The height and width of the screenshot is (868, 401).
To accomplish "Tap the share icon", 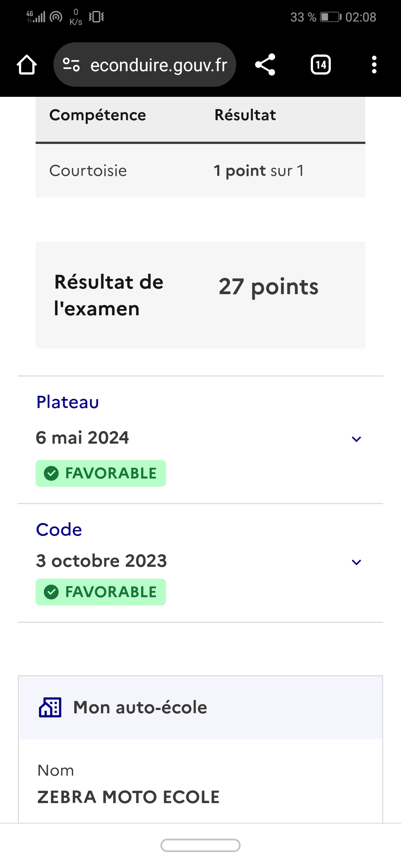I will [265, 65].
